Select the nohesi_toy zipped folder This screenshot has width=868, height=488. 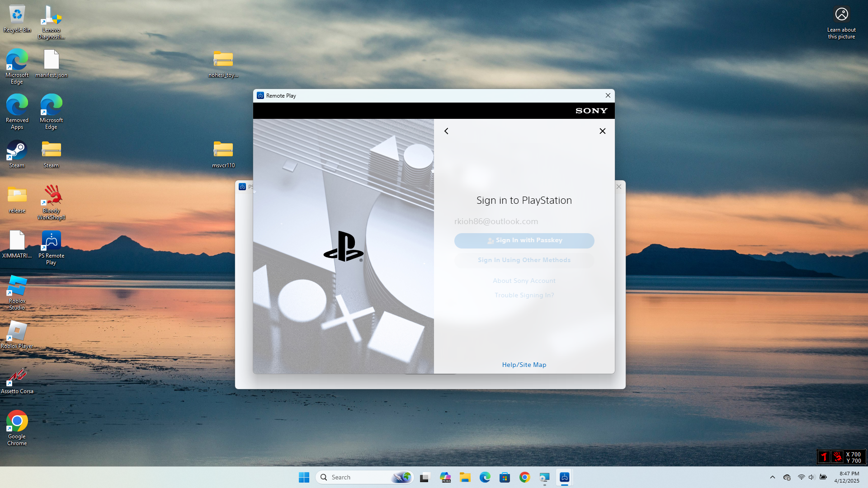pyautogui.click(x=223, y=64)
